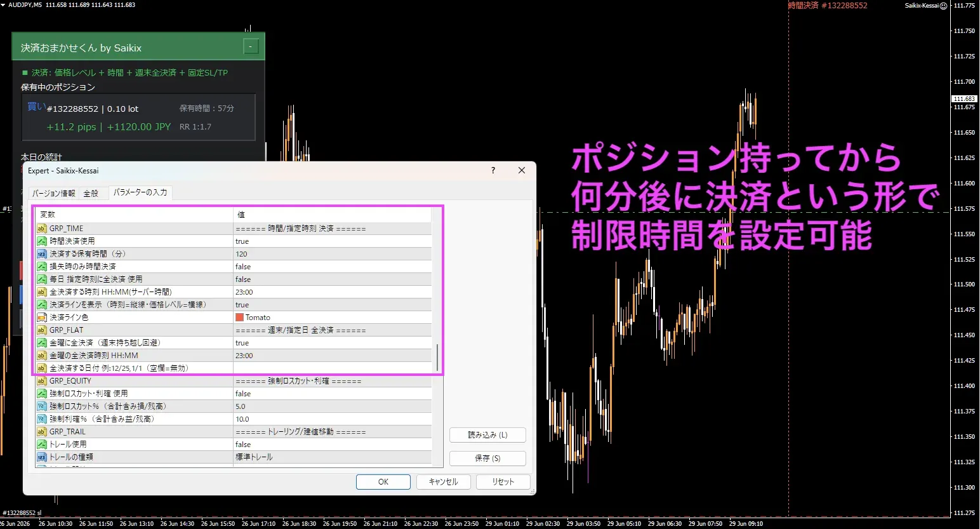Open the AUDJPY,M5 chart title dropdown arrow
This screenshot has height=529, width=980.
tap(4, 5)
